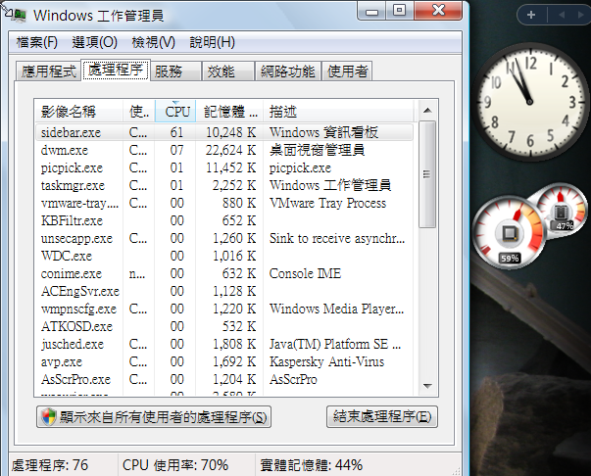This screenshot has width=591, height=476.
Task: Click the 處理程序: 76 status bar entry
Action: (x=50, y=465)
